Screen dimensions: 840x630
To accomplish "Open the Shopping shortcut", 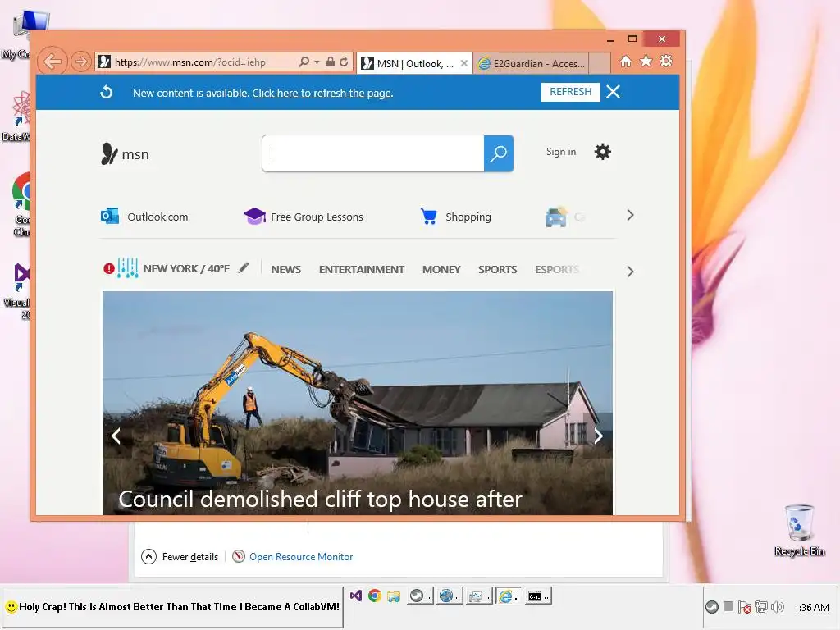I will pyautogui.click(x=456, y=217).
